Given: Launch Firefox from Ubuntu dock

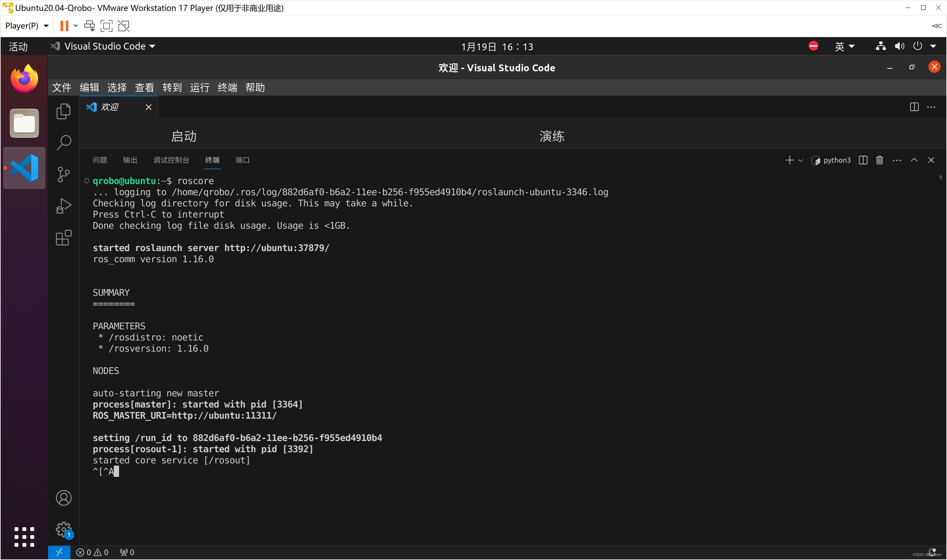Looking at the screenshot, I should (x=24, y=79).
